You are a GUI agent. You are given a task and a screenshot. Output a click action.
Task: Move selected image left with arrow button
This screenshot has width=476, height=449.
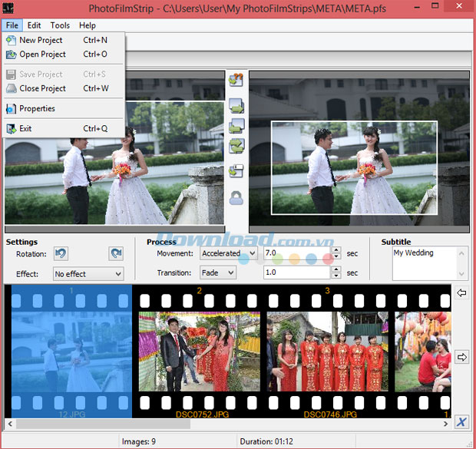pyautogui.click(x=461, y=293)
